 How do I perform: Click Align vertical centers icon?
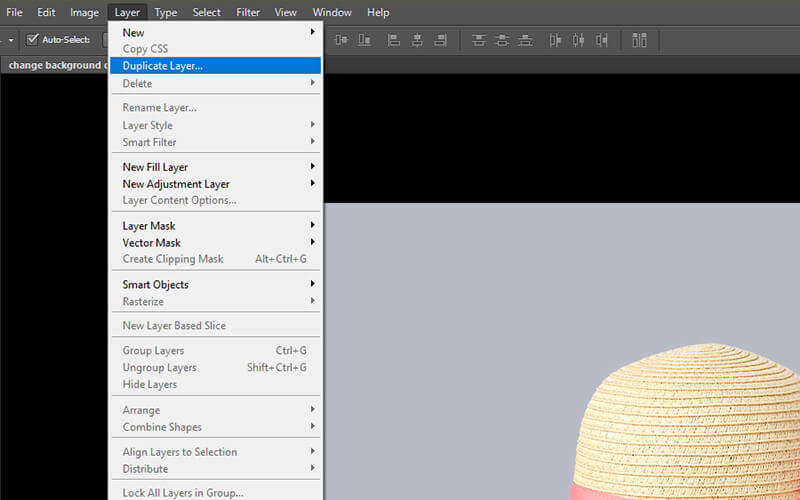341,40
